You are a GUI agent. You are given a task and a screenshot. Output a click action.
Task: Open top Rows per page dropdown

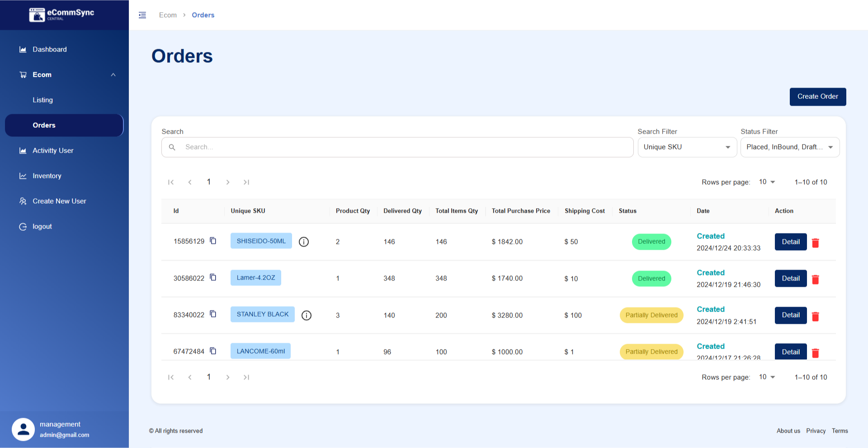click(767, 182)
